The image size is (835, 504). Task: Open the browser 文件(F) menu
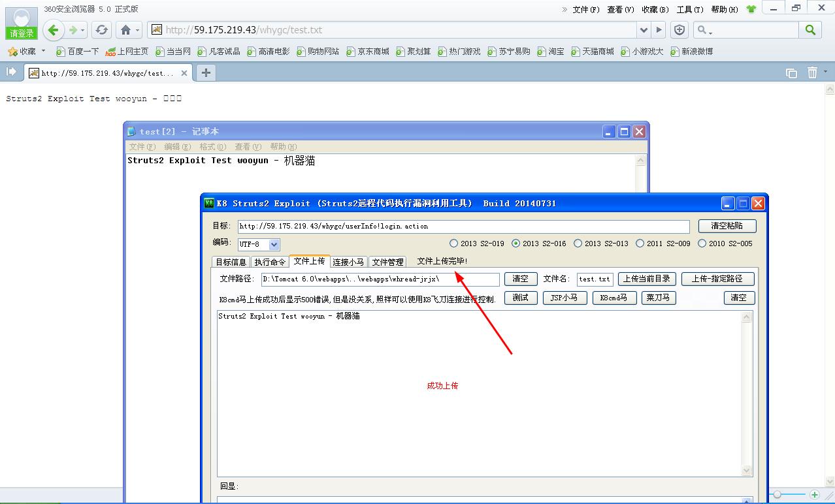[586, 9]
